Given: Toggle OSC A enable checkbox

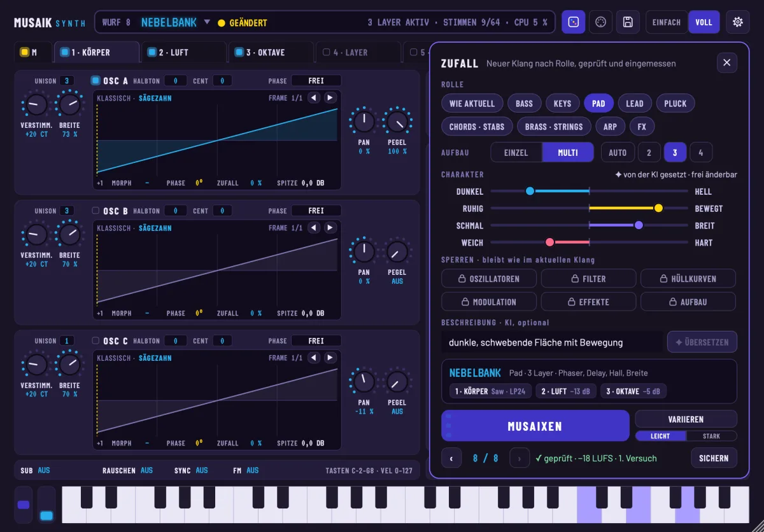Looking at the screenshot, I should [x=95, y=80].
